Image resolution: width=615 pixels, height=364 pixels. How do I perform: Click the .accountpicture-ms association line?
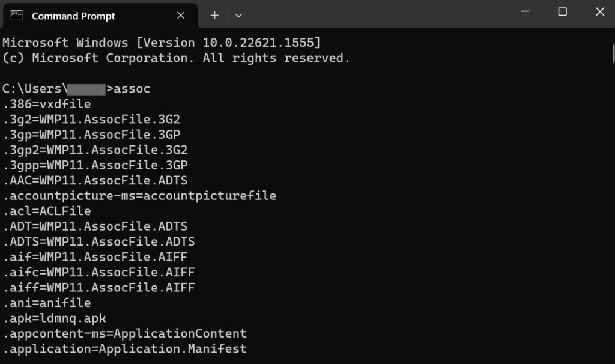click(140, 195)
